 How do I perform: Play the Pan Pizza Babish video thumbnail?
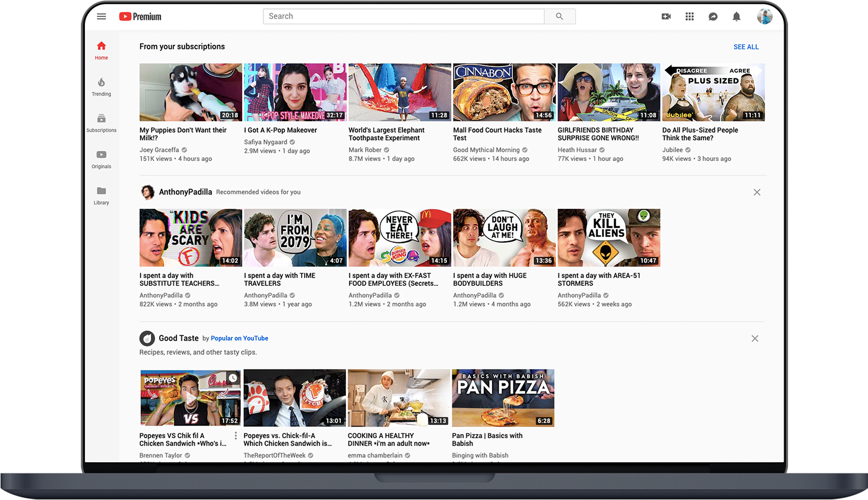click(503, 397)
